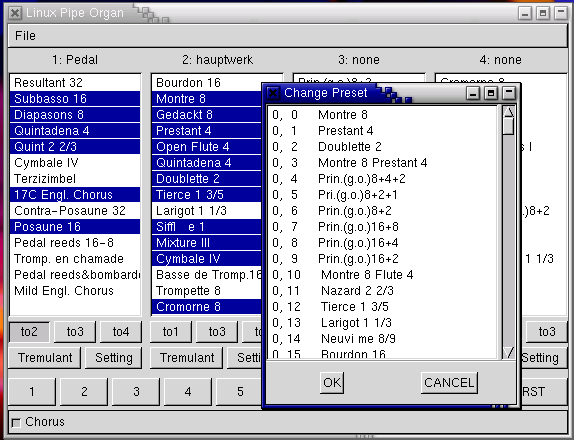Viewport: 574px width, 440px height.
Task: Click combination button 4
Action: [188, 392]
